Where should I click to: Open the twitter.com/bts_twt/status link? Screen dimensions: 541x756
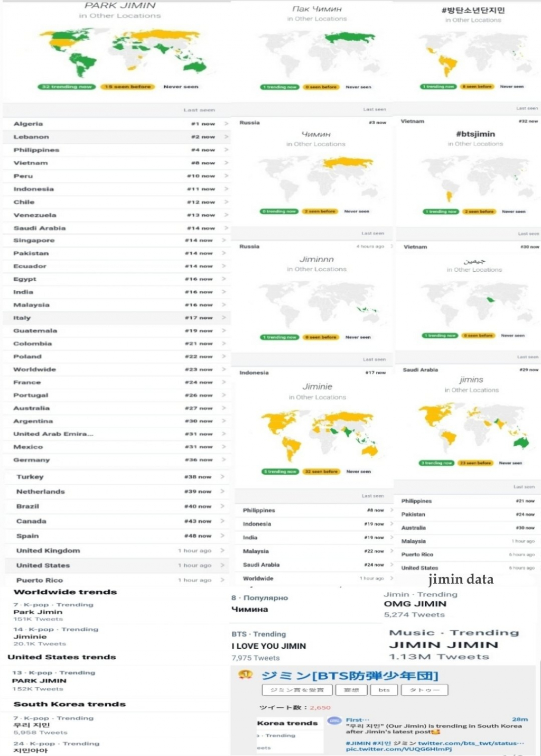[x=471, y=743]
